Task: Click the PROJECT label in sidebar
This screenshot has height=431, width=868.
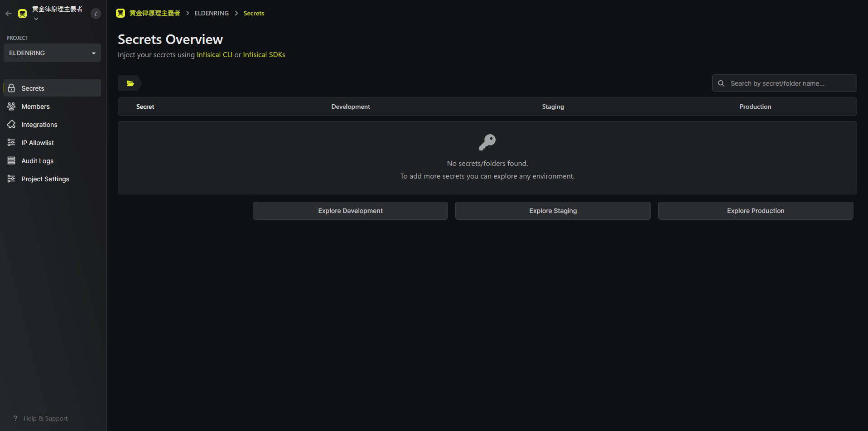Action: [17, 38]
